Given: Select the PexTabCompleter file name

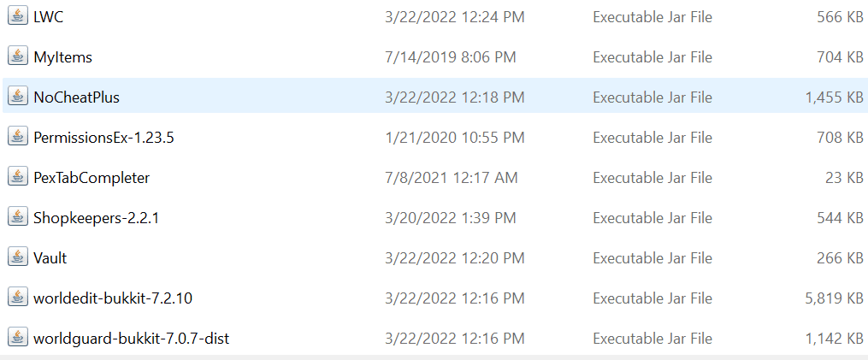Looking at the screenshot, I should tap(92, 178).
